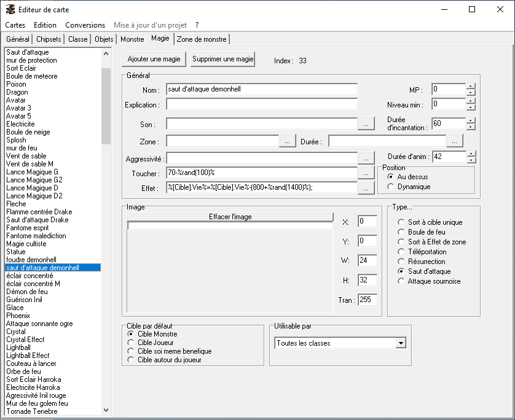The width and height of the screenshot is (515, 420).
Task: Choose Boule de feu spell type
Action: (401, 232)
